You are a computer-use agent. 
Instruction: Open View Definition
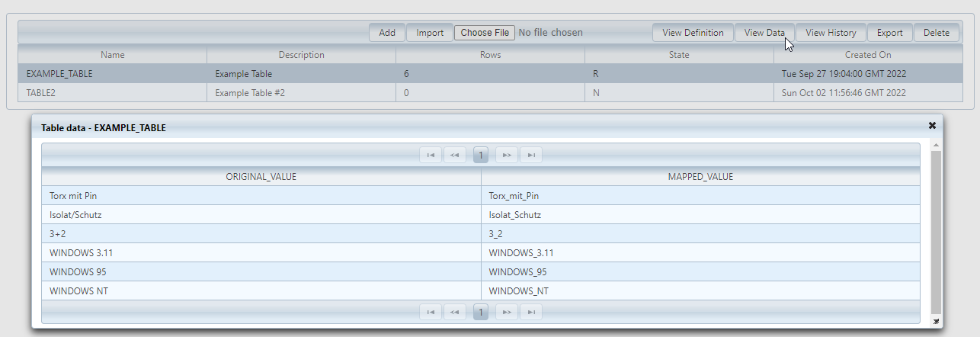(693, 33)
